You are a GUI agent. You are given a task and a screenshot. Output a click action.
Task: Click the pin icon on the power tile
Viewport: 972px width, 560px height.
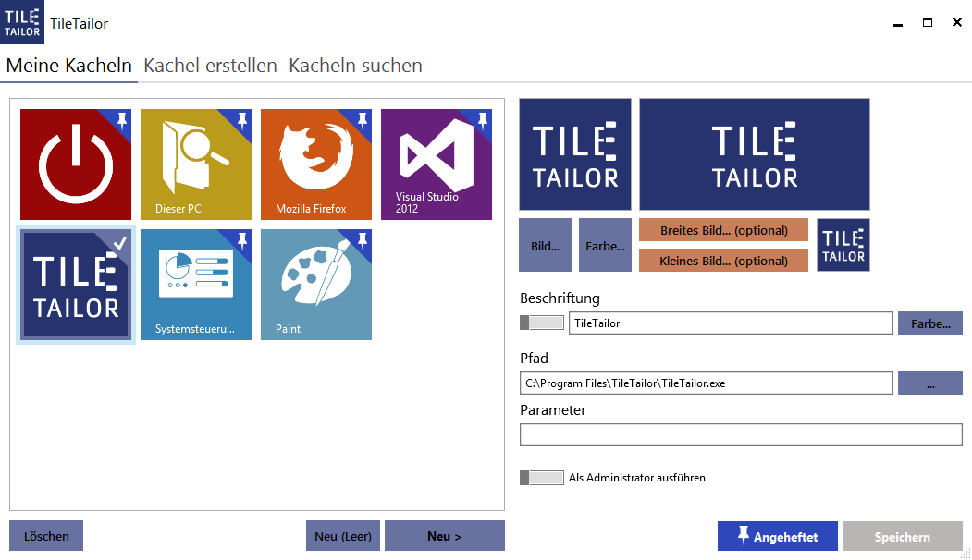[122, 119]
